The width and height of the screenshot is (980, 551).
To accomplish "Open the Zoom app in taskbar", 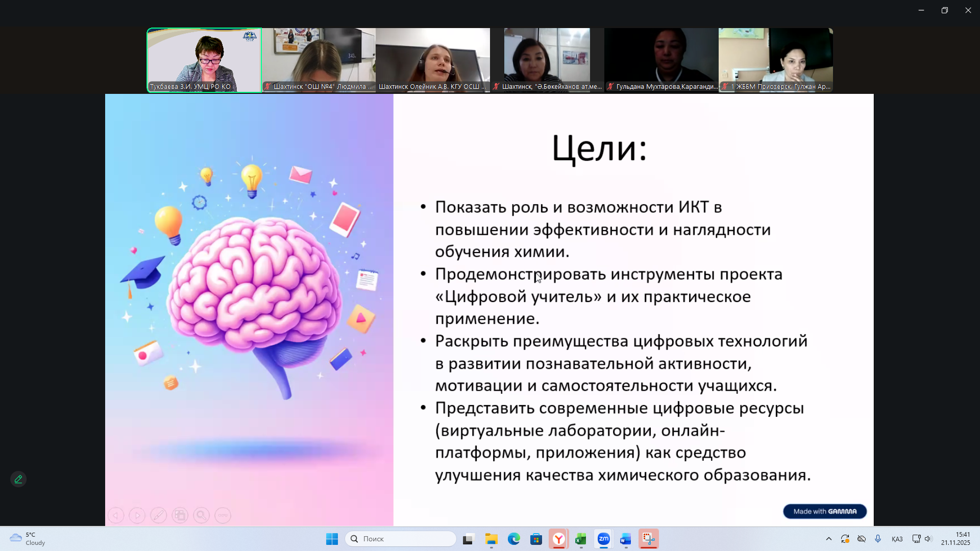I will [603, 539].
